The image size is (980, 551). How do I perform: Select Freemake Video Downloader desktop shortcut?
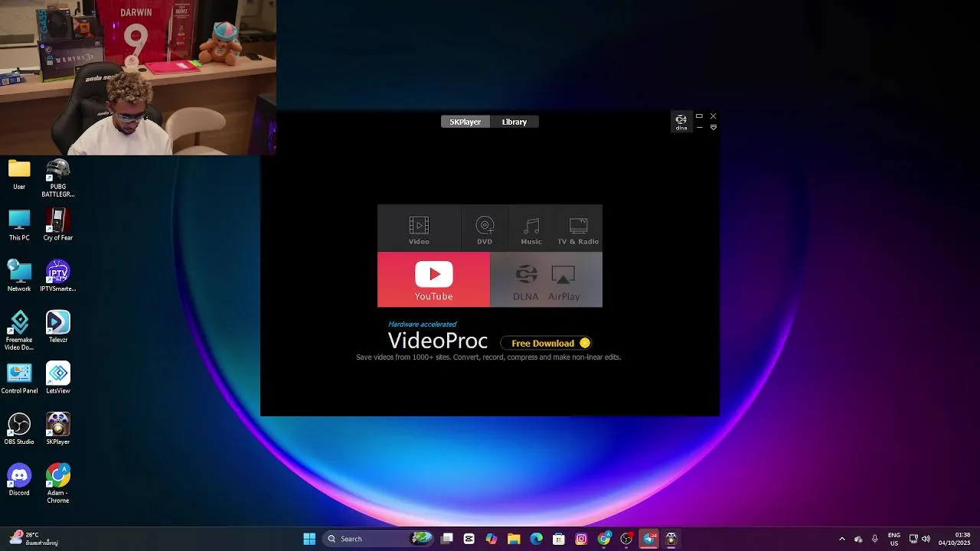[x=19, y=331]
